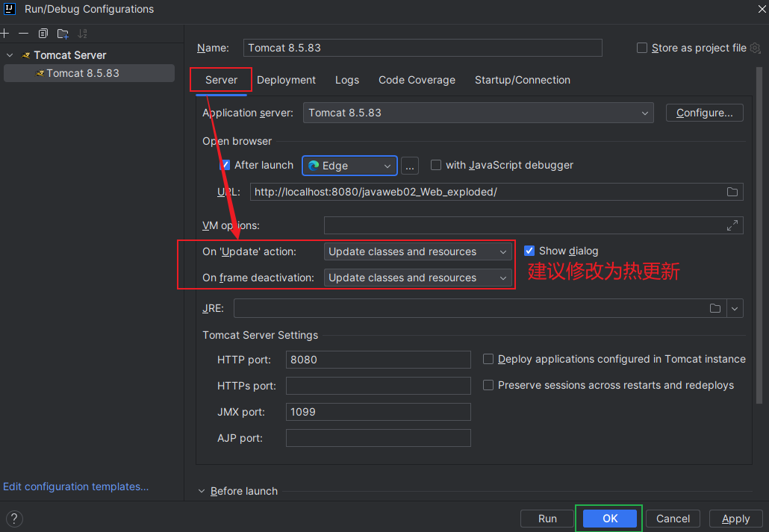Create a new folder with the folder icon
This screenshot has width=769, height=532.
63,34
